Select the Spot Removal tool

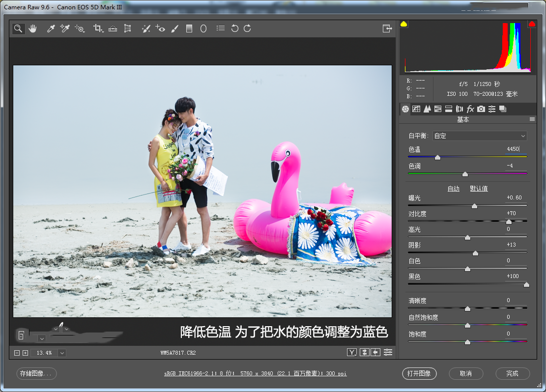click(x=146, y=28)
